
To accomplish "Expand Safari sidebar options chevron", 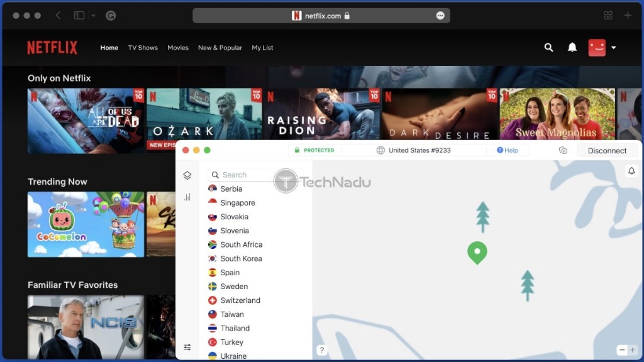I will [x=93, y=16].
